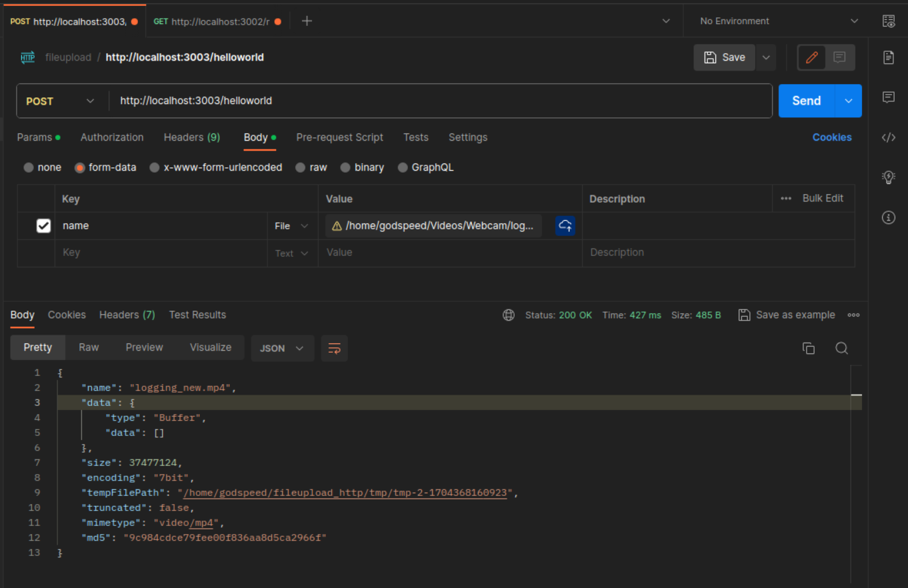Open the response Headers (7) tab
This screenshot has height=588, width=908.
(x=127, y=315)
